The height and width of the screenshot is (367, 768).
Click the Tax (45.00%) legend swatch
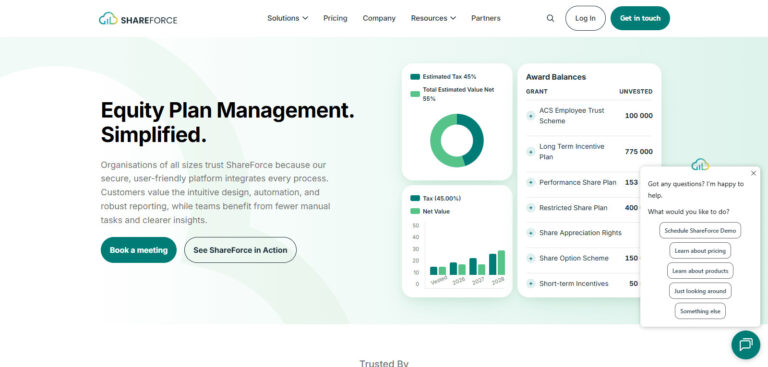[x=415, y=198]
